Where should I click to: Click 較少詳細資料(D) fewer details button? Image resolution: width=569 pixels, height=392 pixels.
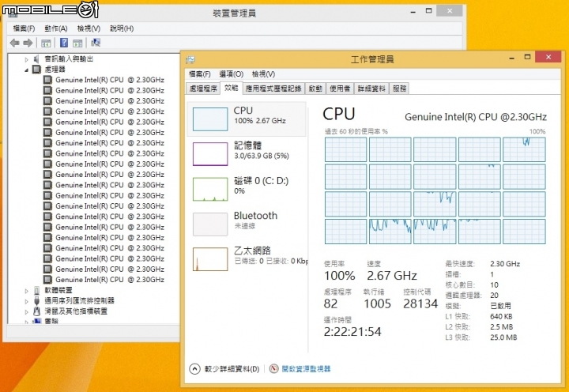(224, 369)
